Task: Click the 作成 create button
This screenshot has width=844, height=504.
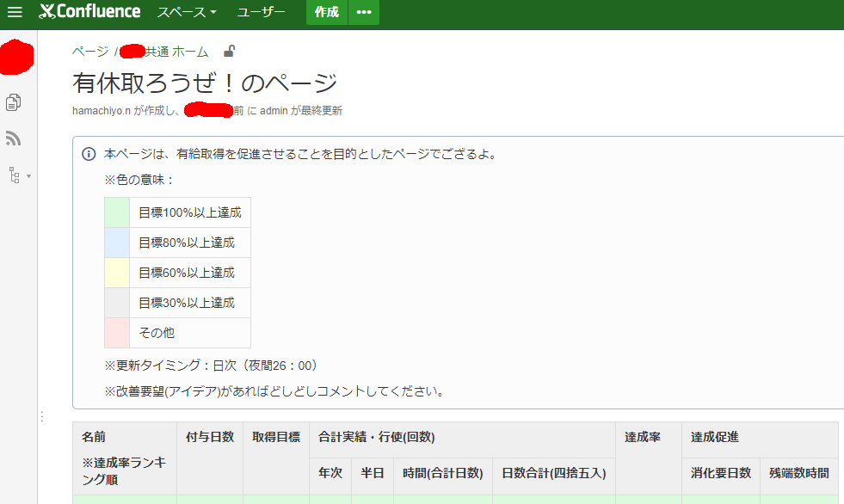Action: tap(327, 12)
